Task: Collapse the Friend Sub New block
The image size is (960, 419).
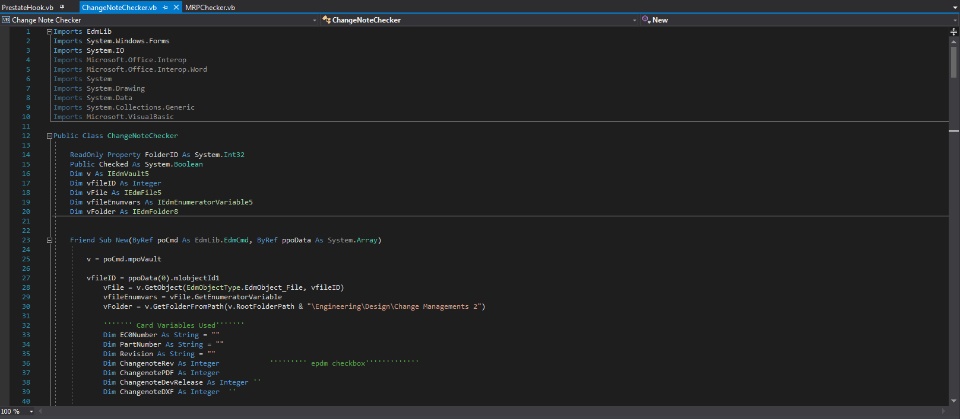Action: coord(50,240)
